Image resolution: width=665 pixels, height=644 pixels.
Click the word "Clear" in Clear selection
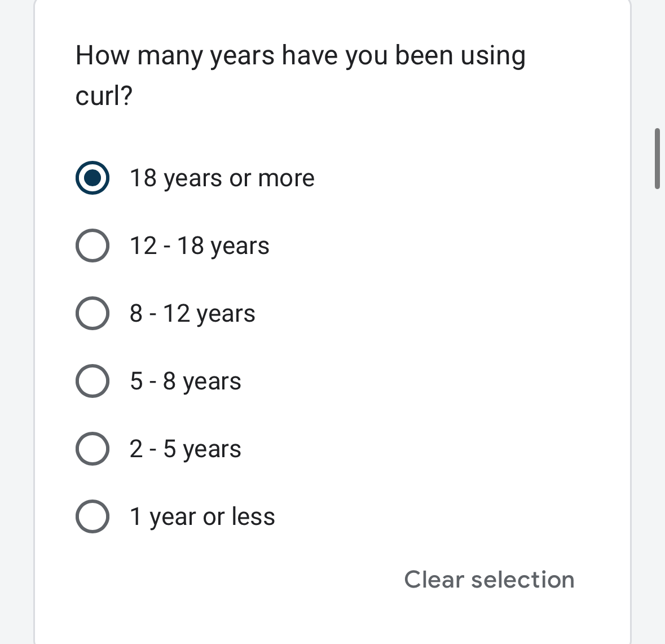coord(434,580)
